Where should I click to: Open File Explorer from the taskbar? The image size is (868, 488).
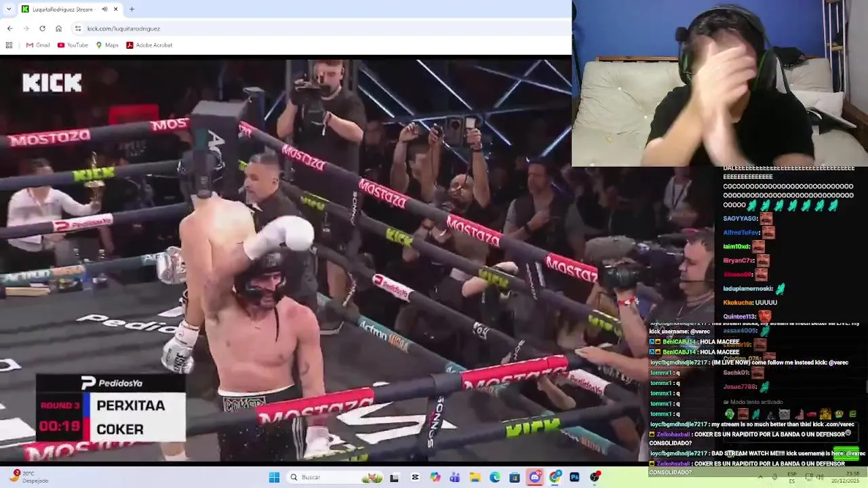tap(475, 477)
